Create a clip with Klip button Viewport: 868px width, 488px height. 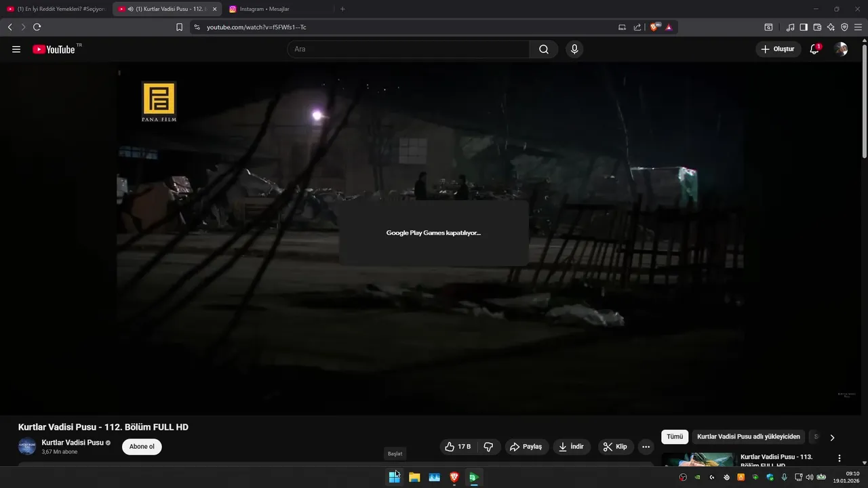point(616,447)
